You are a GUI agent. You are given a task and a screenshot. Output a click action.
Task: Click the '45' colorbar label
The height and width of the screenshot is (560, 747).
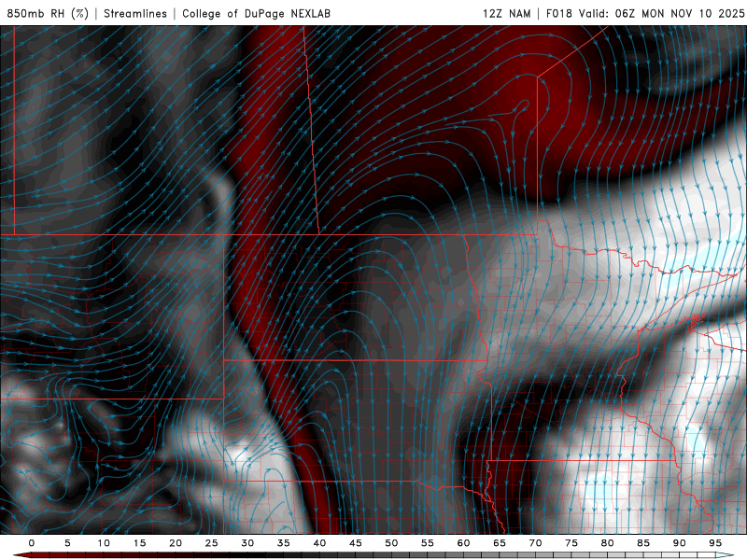[356, 543]
